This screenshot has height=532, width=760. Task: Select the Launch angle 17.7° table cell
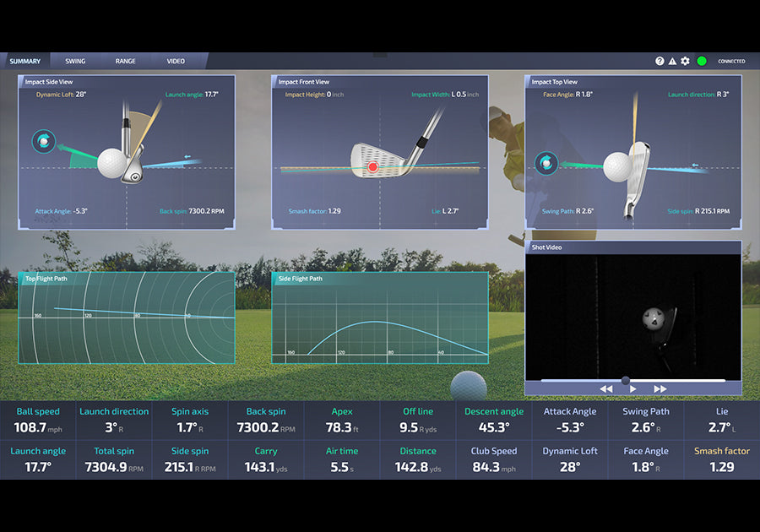coord(38,460)
